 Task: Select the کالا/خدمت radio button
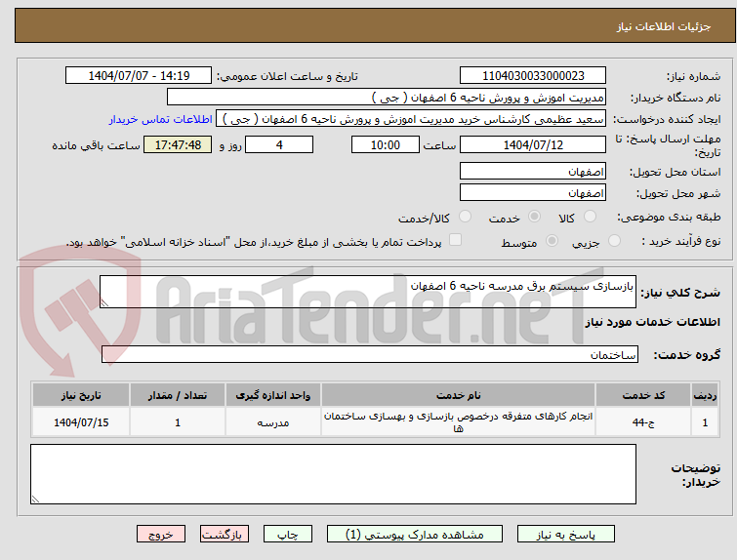[465, 217]
